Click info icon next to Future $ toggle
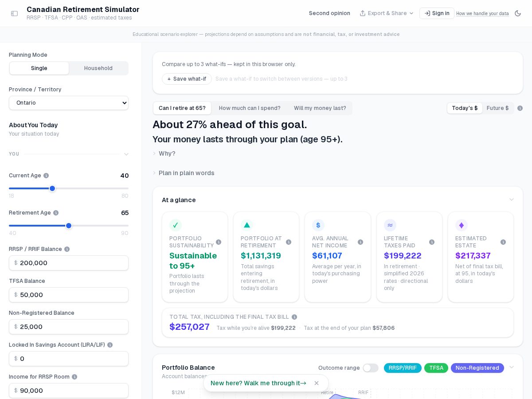This screenshot has width=532, height=399. pyautogui.click(x=520, y=108)
